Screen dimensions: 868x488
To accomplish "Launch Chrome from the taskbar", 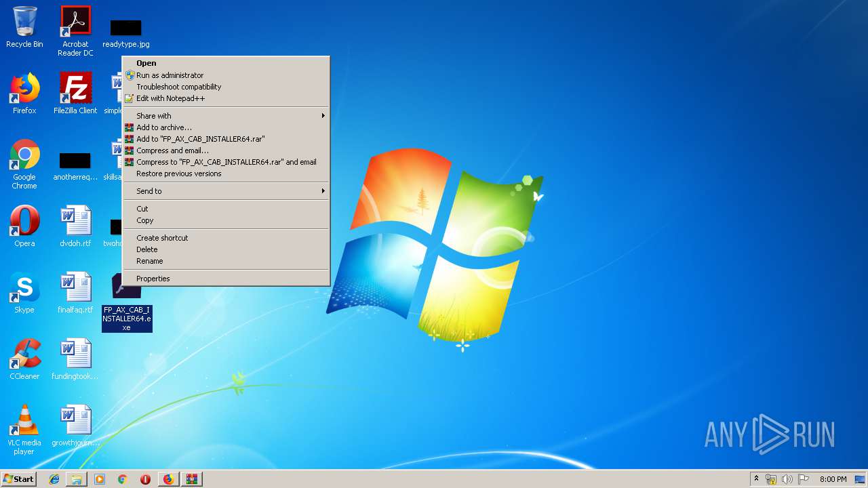I will (123, 479).
